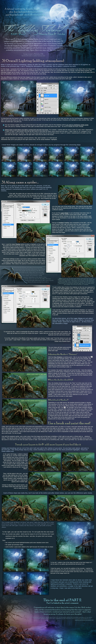
Task: Switch to CHANNELS tab in Soft Light Layers panel
Action: point(45,84)
